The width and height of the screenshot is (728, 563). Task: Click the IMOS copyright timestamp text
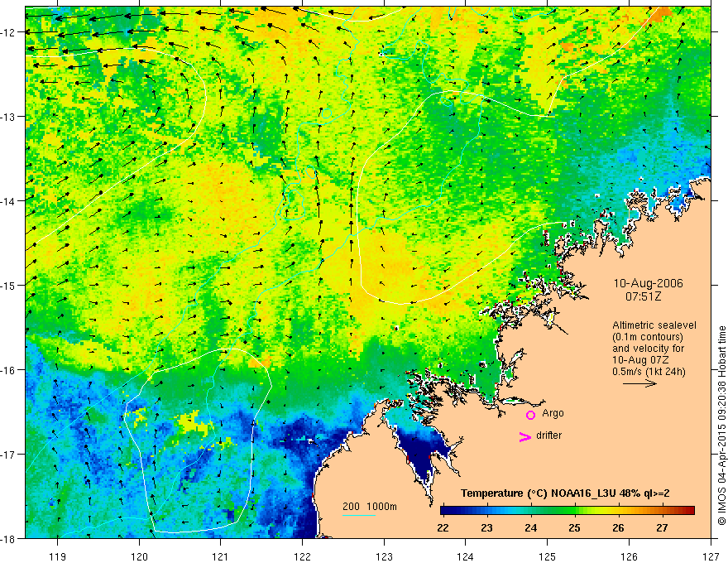721,426
